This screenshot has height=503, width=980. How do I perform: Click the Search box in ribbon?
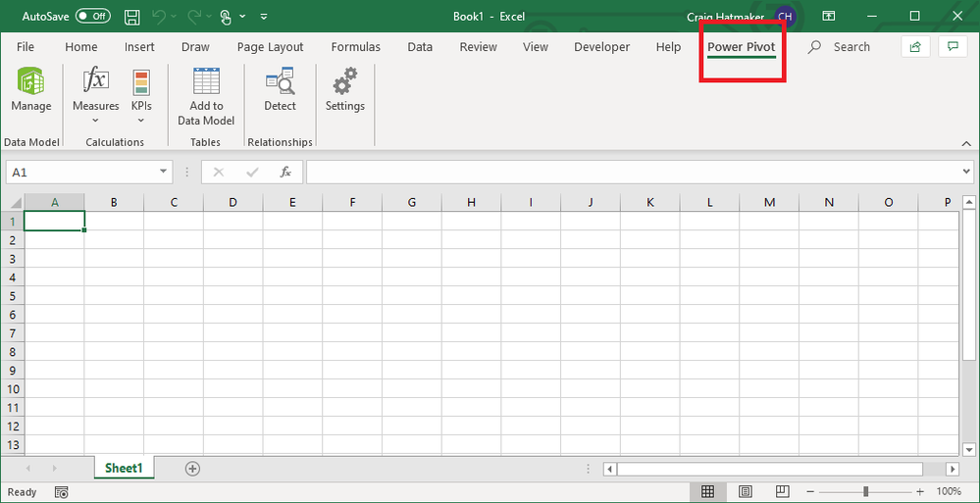839,47
